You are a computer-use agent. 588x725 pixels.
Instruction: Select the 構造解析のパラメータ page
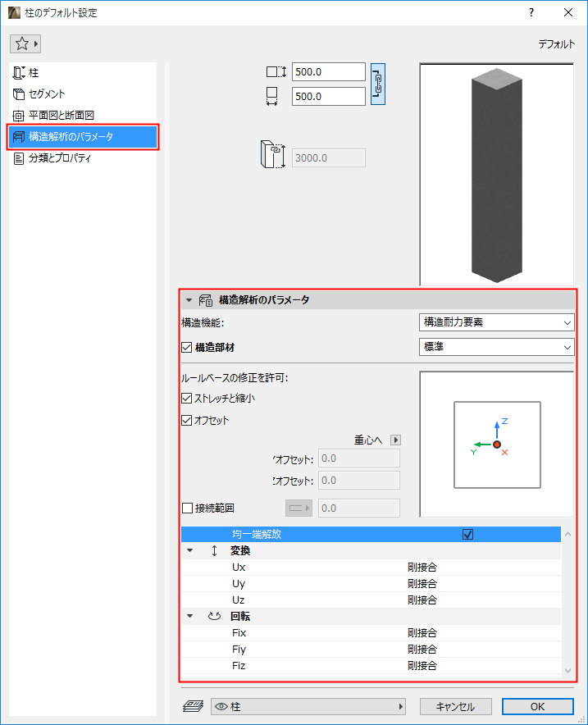[83, 137]
